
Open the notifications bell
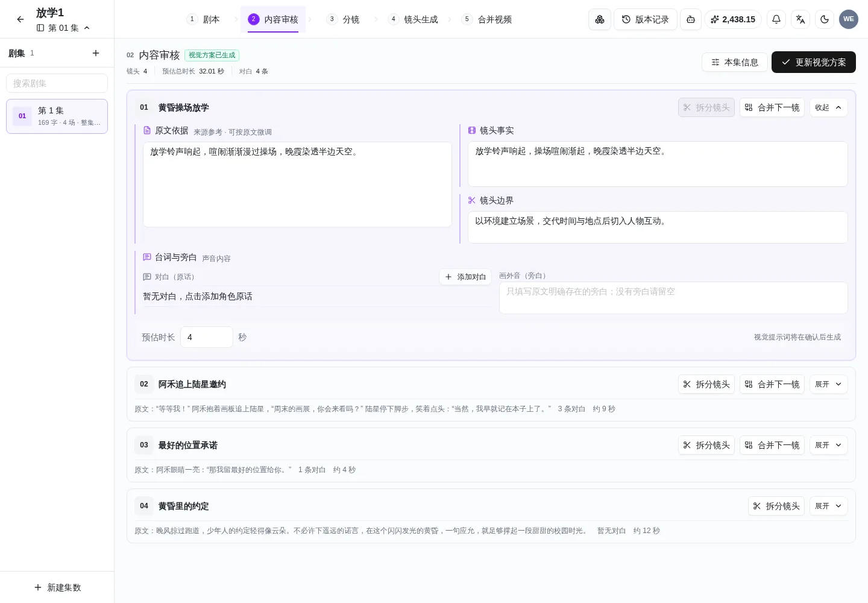pyautogui.click(x=776, y=19)
